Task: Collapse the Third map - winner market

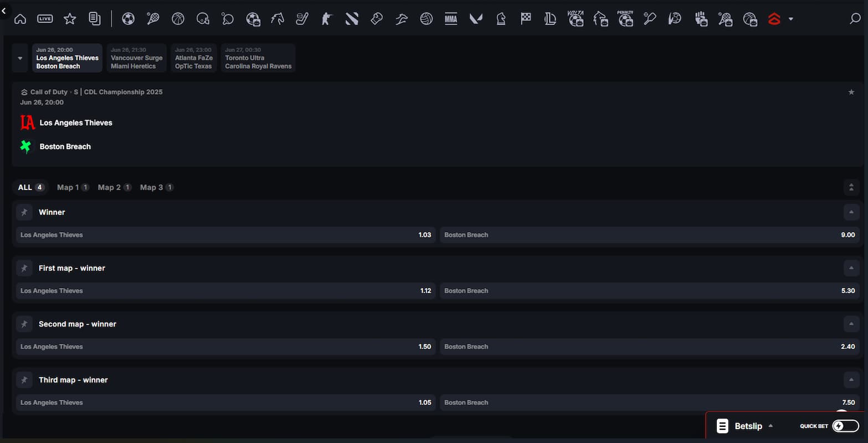Action: pyautogui.click(x=851, y=380)
